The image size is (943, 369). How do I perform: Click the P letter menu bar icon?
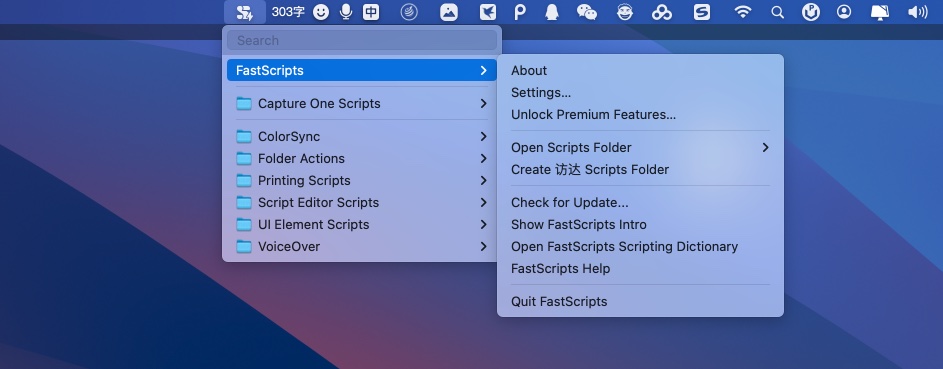tap(520, 12)
